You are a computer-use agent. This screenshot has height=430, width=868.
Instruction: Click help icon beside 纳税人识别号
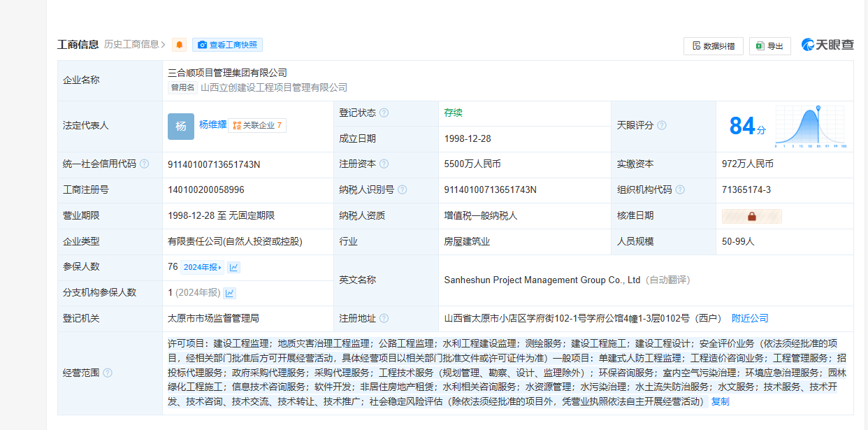click(402, 190)
